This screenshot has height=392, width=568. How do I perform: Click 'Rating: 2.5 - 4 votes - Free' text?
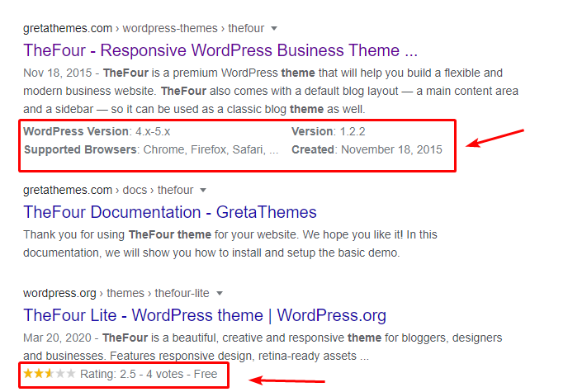coord(149,374)
